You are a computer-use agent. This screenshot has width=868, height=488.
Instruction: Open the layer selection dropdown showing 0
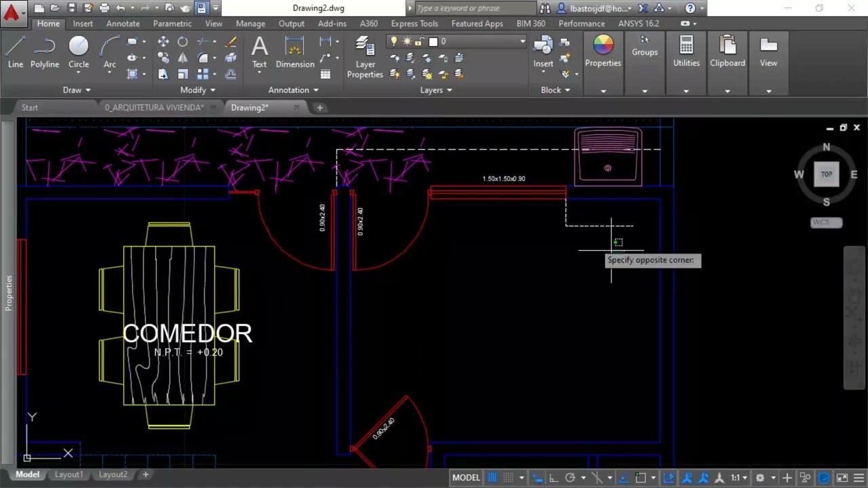pos(457,41)
